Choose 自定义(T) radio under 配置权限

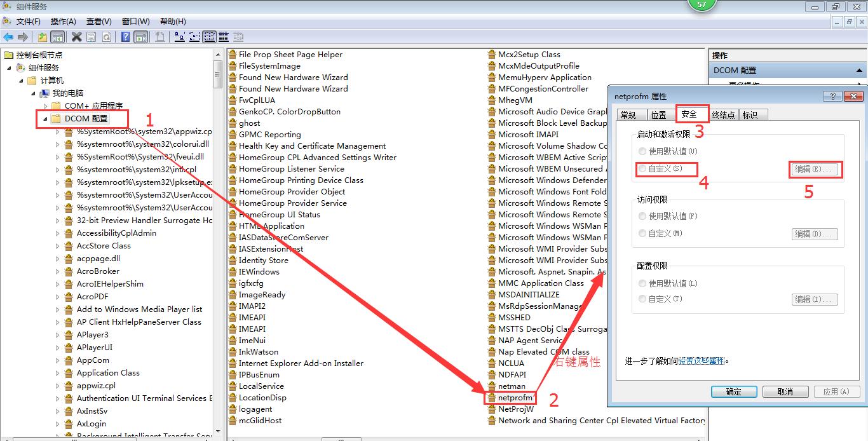coord(643,299)
